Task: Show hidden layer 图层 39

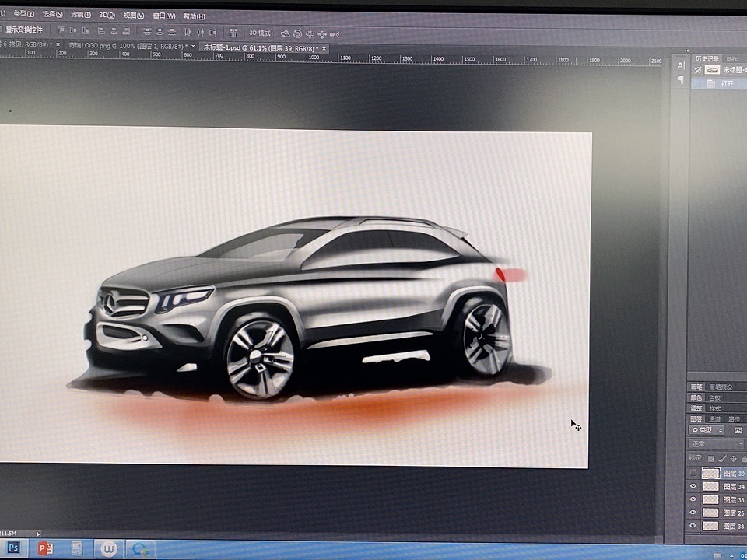Action: pyautogui.click(x=693, y=473)
